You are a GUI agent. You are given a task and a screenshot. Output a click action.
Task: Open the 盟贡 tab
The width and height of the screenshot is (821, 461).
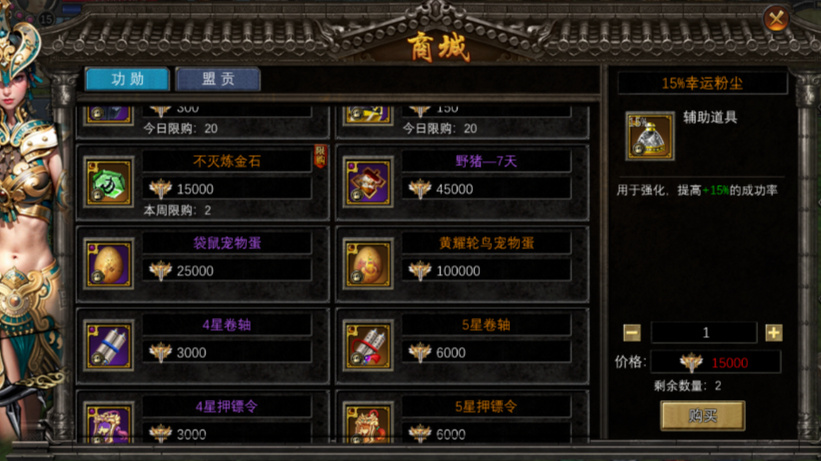click(x=218, y=79)
